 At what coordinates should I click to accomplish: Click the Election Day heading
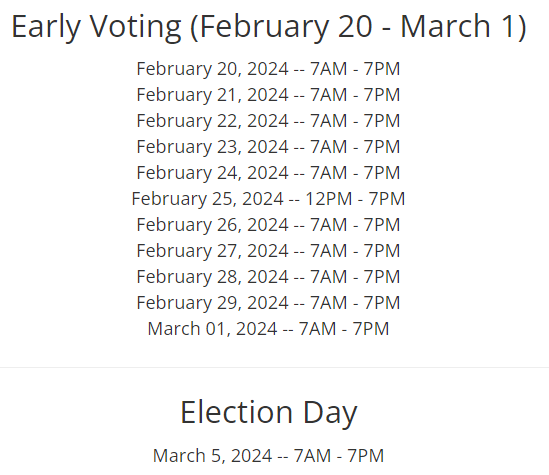[269, 413]
